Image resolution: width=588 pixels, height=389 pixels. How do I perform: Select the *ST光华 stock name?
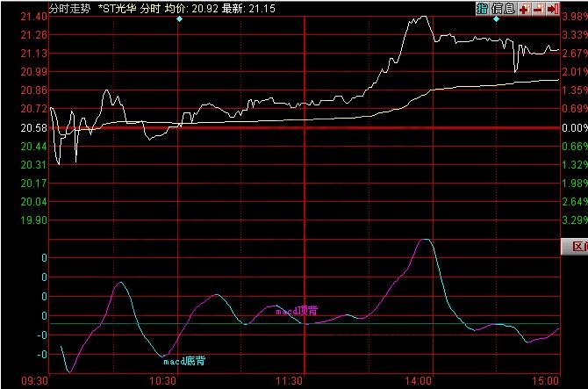[x=118, y=8]
